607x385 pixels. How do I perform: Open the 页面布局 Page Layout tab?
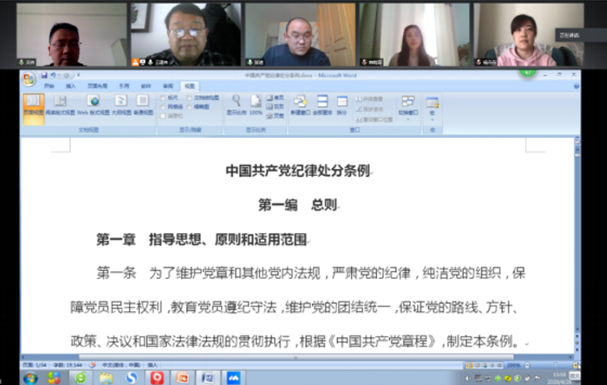coord(98,86)
